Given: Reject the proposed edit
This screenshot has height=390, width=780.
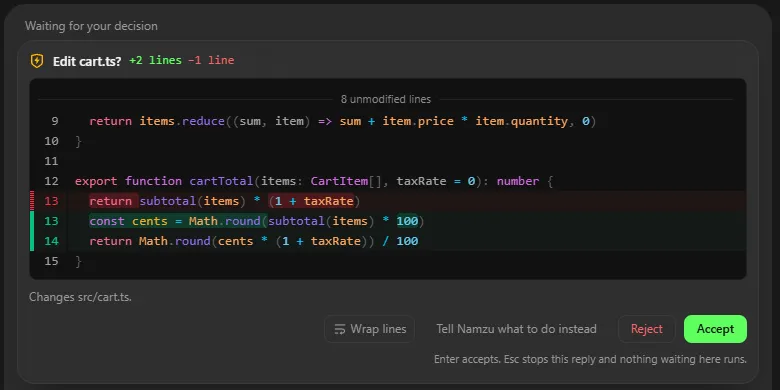Looking at the screenshot, I should pyautogui.click(x=646, y=329).
